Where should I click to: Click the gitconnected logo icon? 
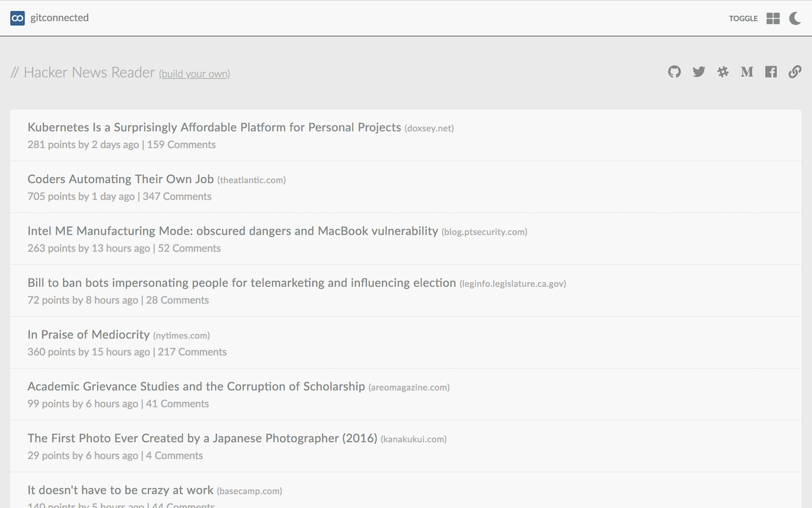(18, 18)
